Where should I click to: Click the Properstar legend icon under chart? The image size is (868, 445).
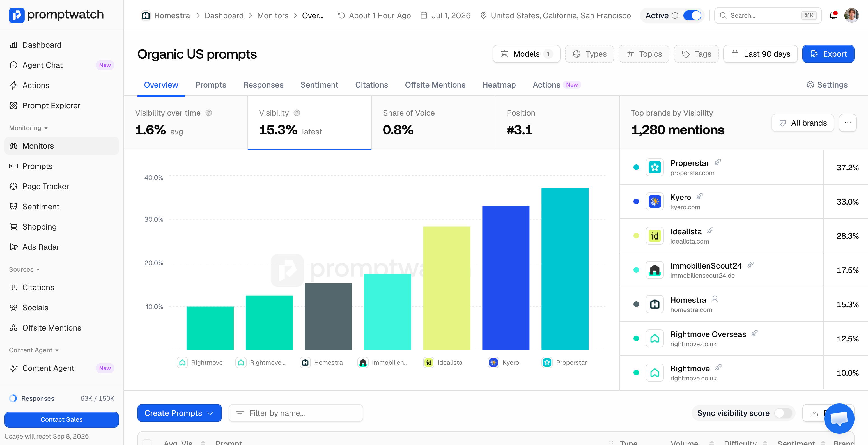pos(547,363)
